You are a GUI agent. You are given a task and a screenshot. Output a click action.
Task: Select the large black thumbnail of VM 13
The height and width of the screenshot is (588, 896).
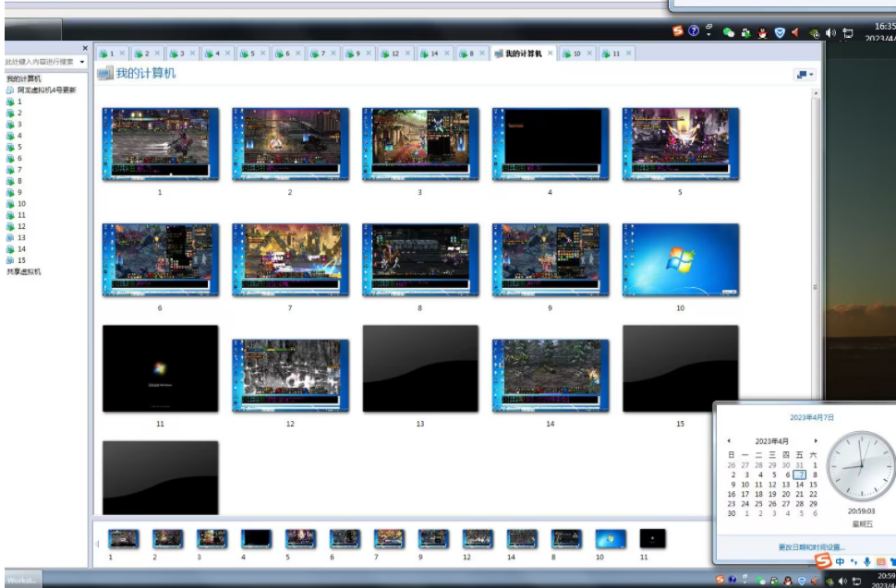(x=420, y=368)
